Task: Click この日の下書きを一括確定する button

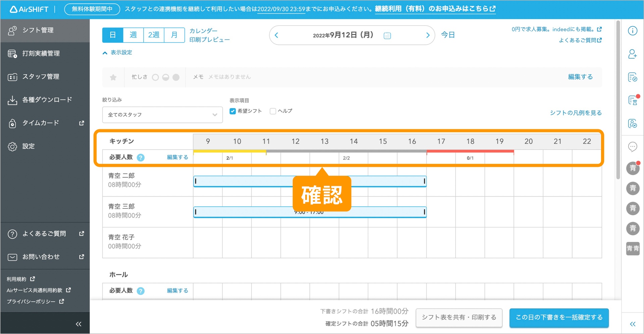Action: 559,318
